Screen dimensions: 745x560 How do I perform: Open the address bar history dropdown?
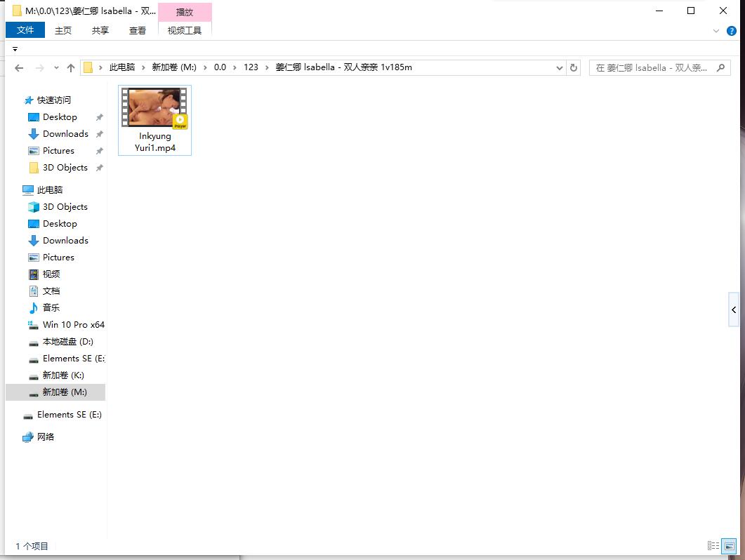(560, 68)
